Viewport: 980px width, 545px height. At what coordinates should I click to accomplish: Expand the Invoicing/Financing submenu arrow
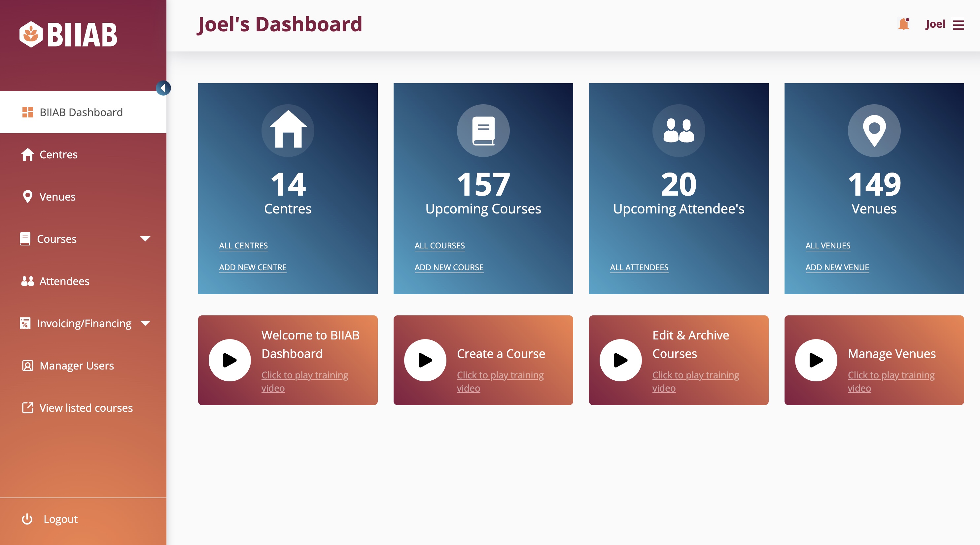pos(145,323)
